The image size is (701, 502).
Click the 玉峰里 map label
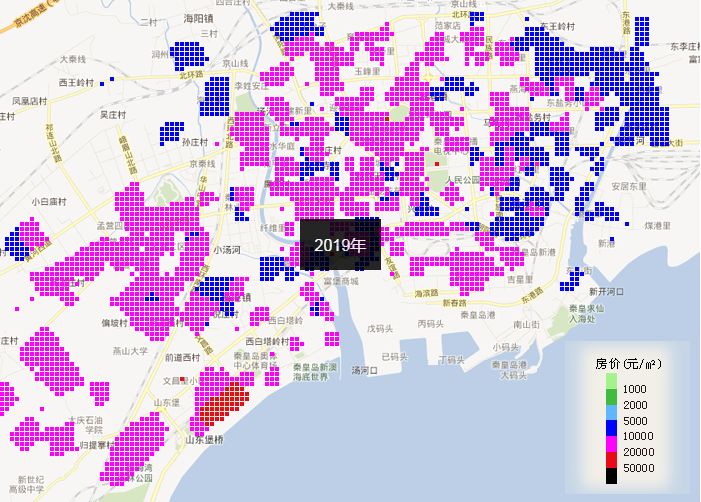click(x=367, y=71)
